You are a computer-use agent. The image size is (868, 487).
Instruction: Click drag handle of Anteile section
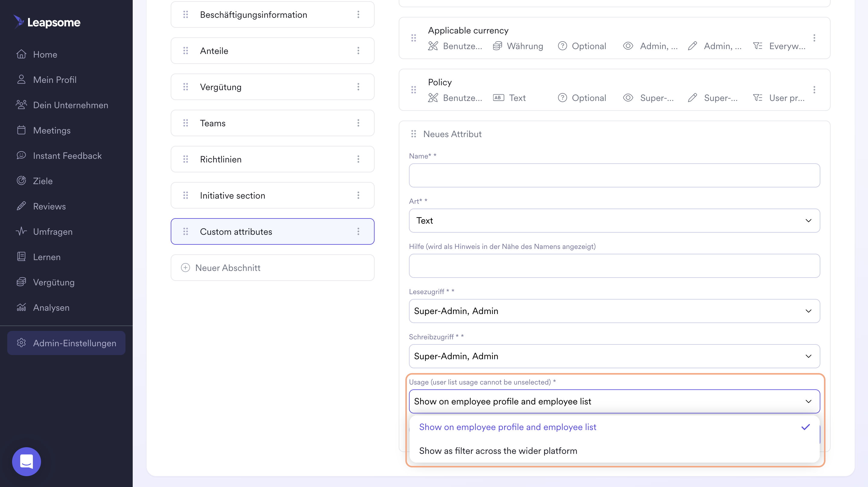point(185,51)
